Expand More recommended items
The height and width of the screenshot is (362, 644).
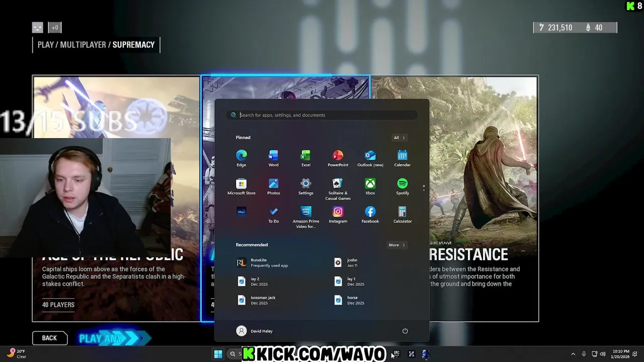[396, 245]
